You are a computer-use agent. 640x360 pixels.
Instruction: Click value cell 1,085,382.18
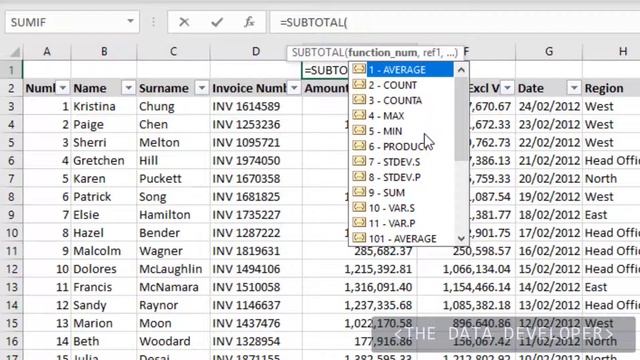(x=466, y=305)
